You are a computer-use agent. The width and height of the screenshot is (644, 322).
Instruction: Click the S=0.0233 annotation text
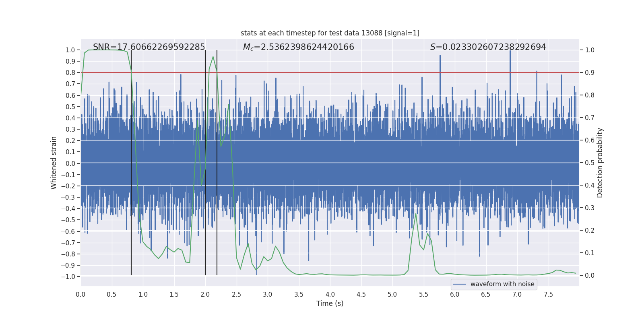488,47
